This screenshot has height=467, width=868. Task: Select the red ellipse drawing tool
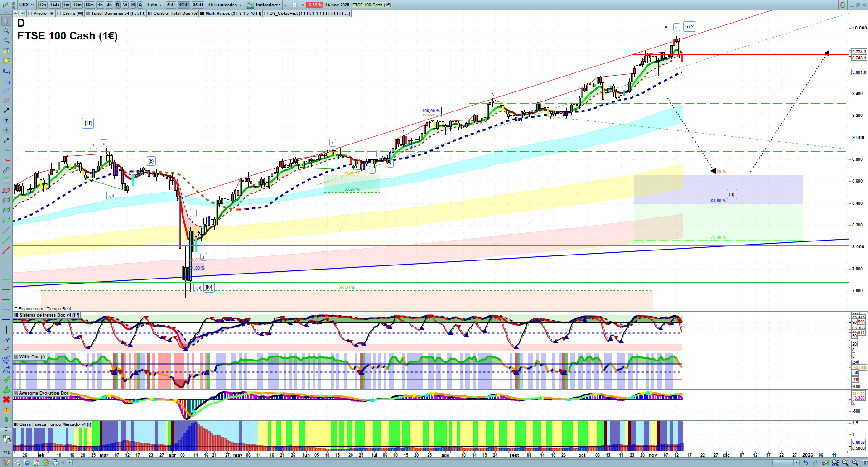click(6, 190)
